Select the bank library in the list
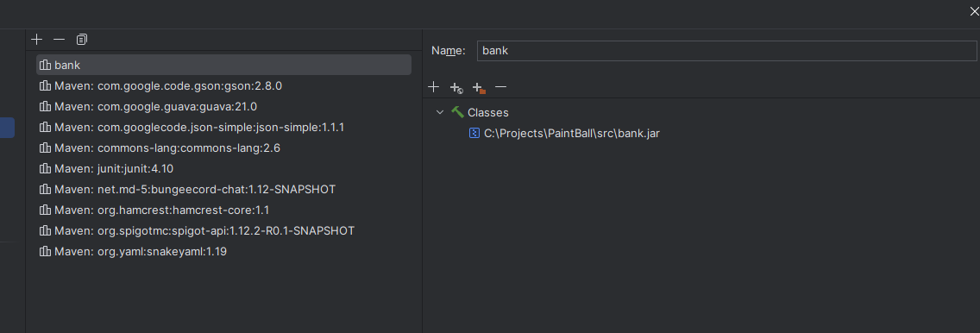This screenshot has width=980, height=333. pyautogui.click(x=223, y=65)
